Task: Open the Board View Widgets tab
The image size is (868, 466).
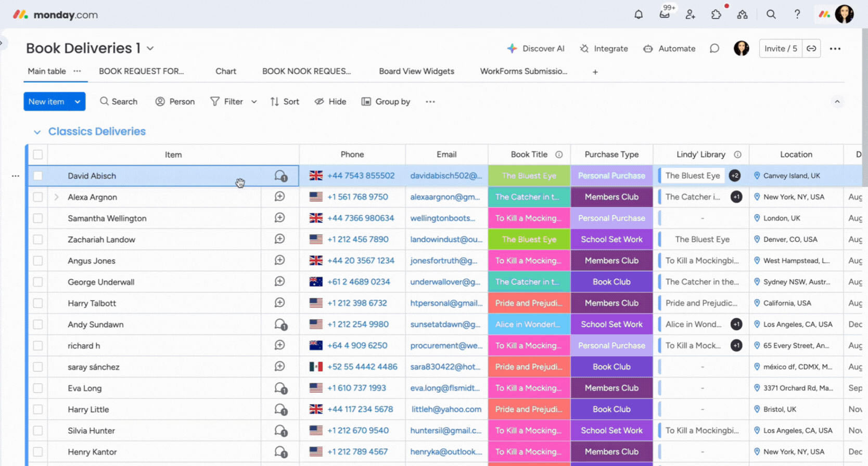Action: [416, 71]
